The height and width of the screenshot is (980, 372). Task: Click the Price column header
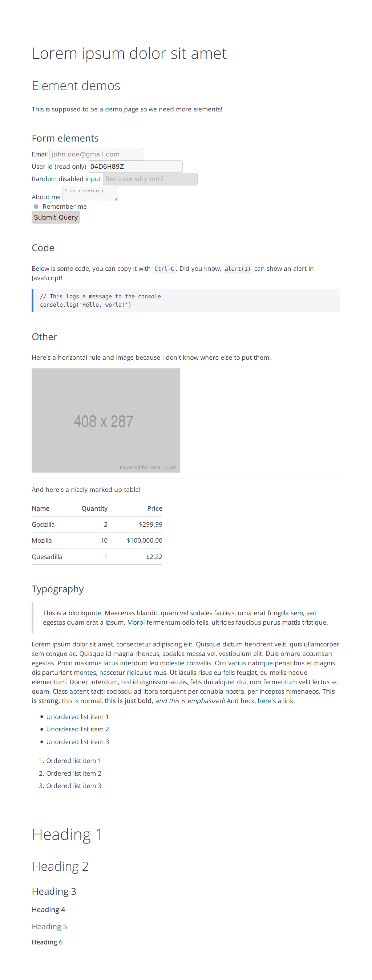155,509
